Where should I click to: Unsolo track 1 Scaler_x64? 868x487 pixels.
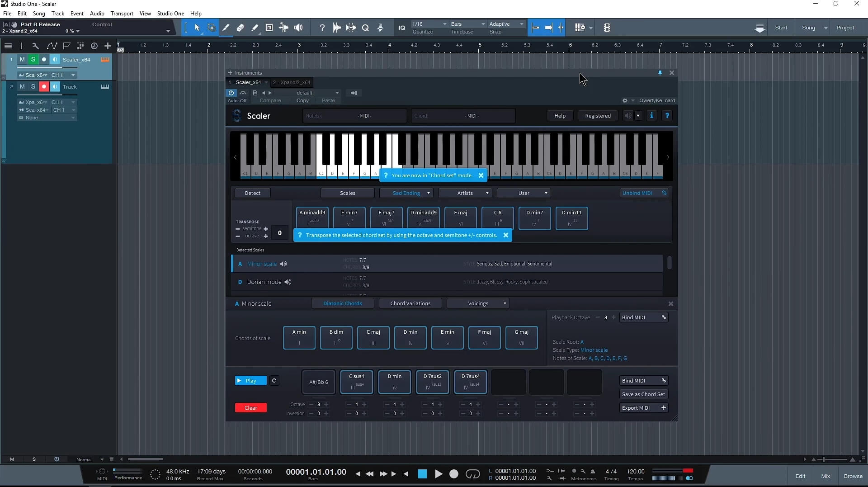33,59
